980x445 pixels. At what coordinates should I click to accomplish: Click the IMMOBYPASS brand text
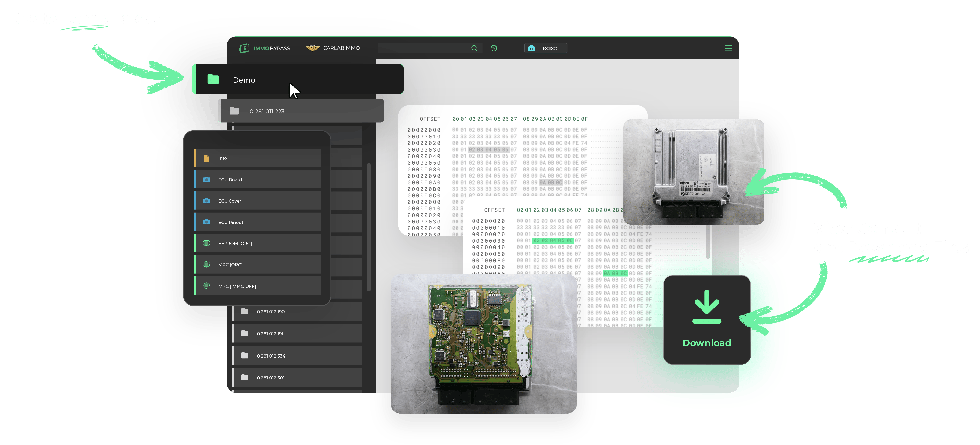[272, 48]
